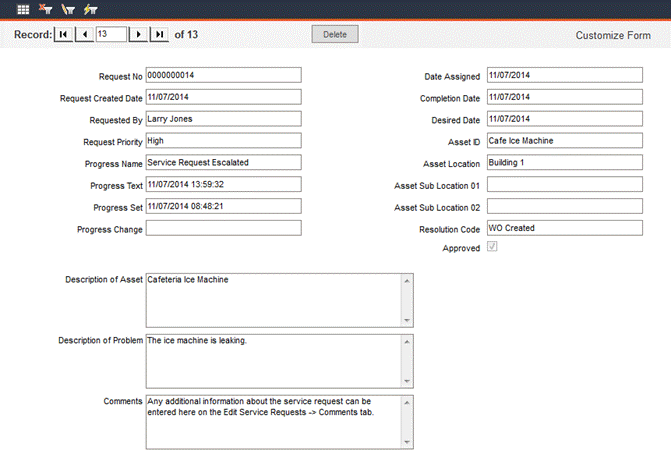The height and width of the screenshot is (451, 671).
Task: Toggle the Approved checkbox
Action: tap(492, 247)
